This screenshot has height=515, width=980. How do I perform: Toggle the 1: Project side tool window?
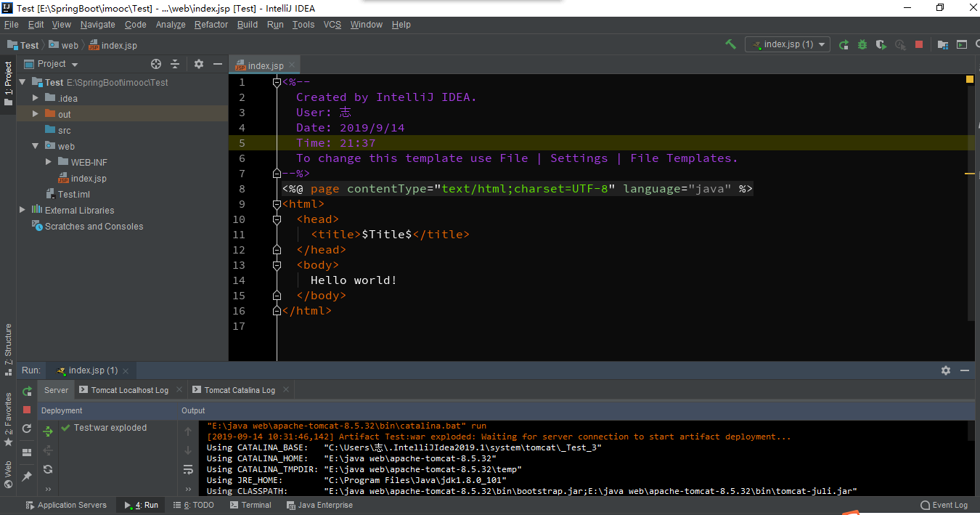coord(8,83)
